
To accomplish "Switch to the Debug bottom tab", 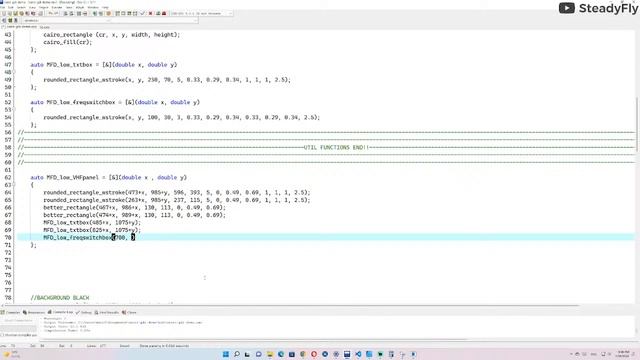I will [84, 312].
